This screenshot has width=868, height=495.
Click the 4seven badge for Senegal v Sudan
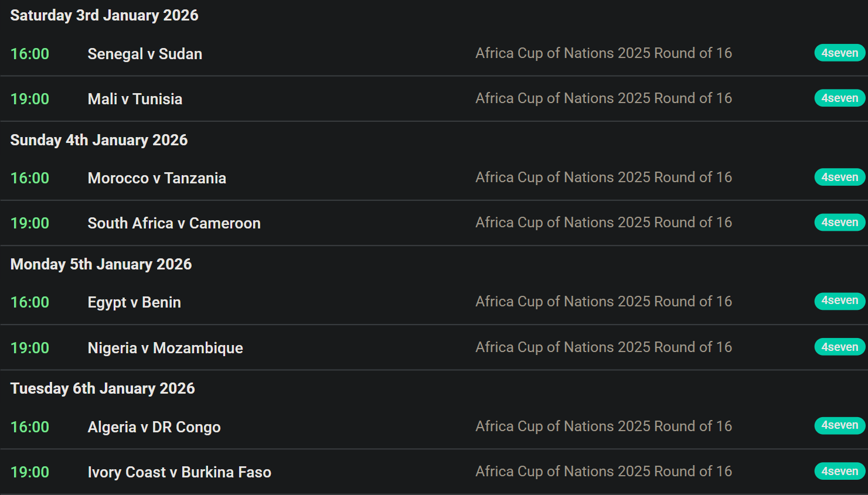pos(839,53)
